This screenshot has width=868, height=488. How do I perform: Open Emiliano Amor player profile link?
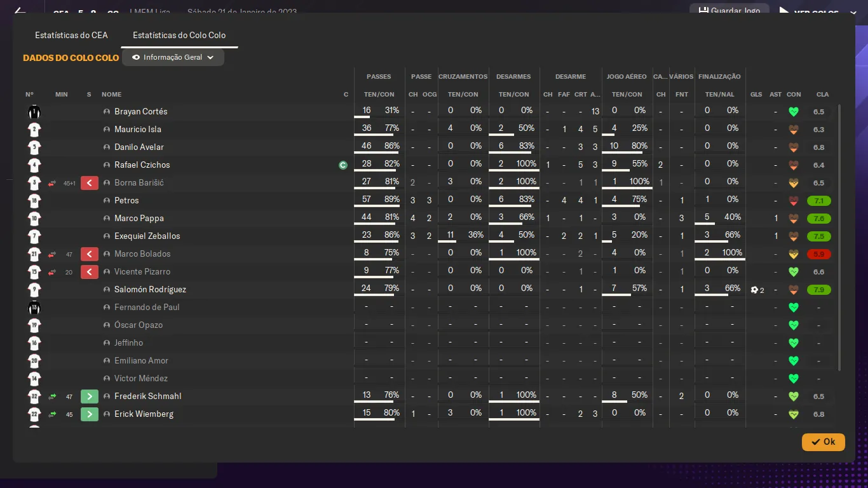(x=141, y=361)
